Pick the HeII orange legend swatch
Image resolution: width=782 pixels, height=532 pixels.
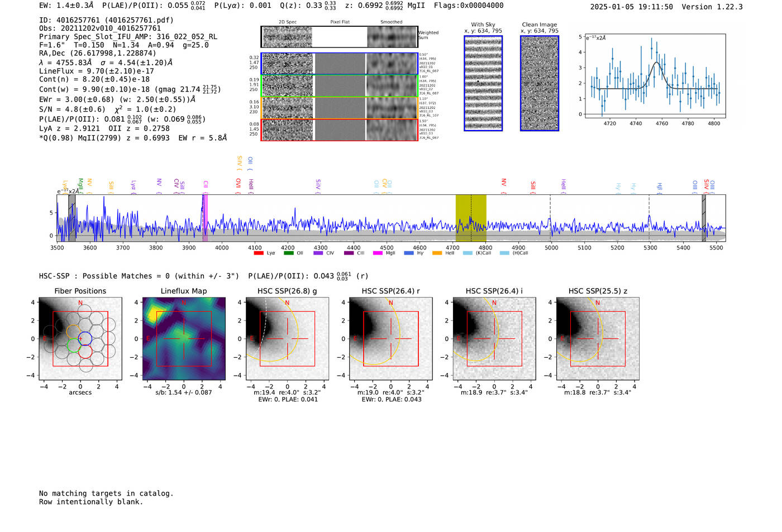coord(437,253)
